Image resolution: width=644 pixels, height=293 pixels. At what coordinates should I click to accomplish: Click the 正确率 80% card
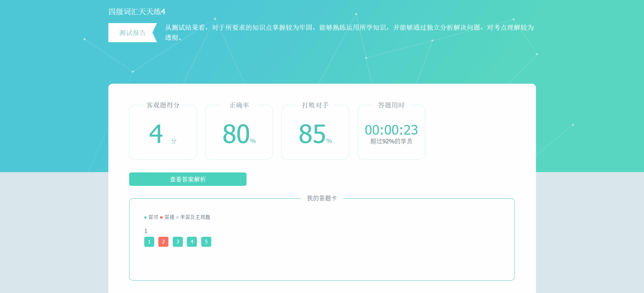point(239,132)
